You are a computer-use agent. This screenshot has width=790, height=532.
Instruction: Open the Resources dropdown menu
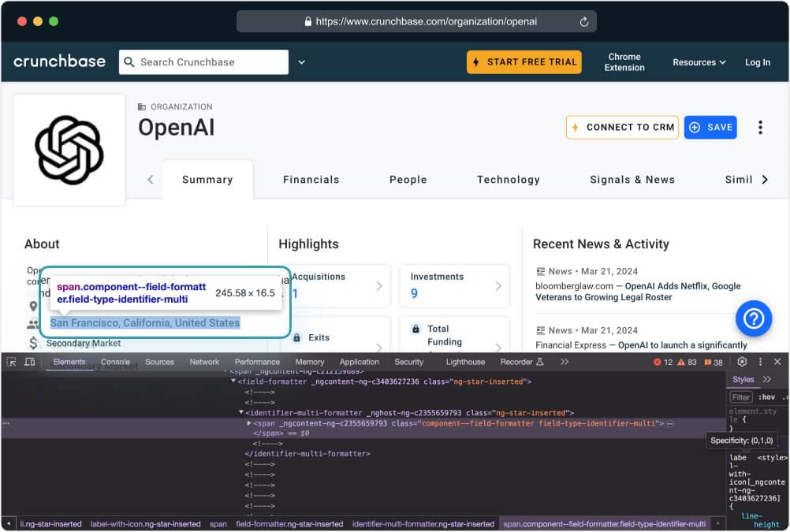(699, 62)
